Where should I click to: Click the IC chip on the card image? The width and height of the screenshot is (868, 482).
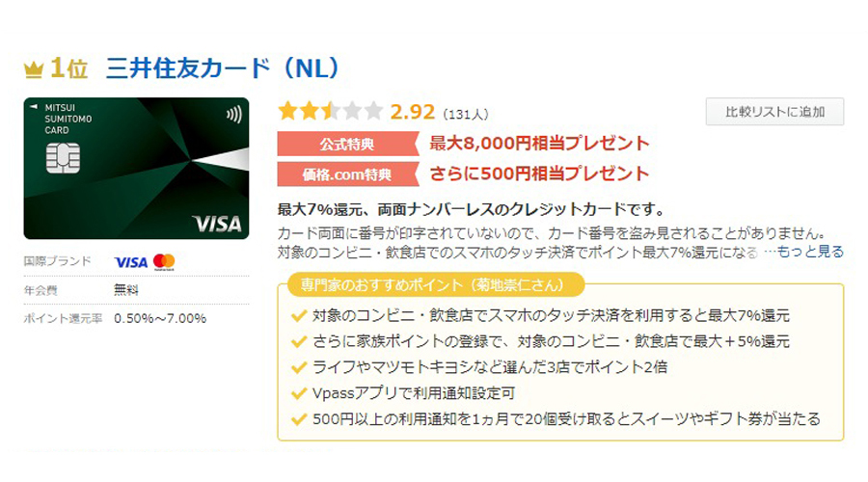click(x=63, y=158)
